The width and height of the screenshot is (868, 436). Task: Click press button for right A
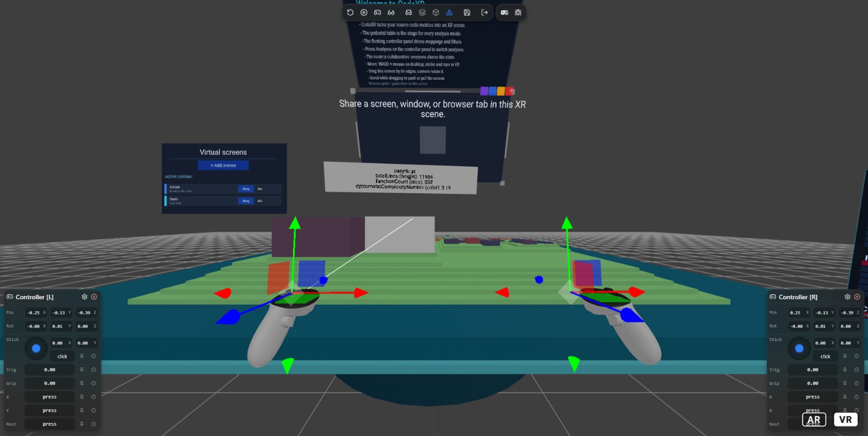point(813,397)
